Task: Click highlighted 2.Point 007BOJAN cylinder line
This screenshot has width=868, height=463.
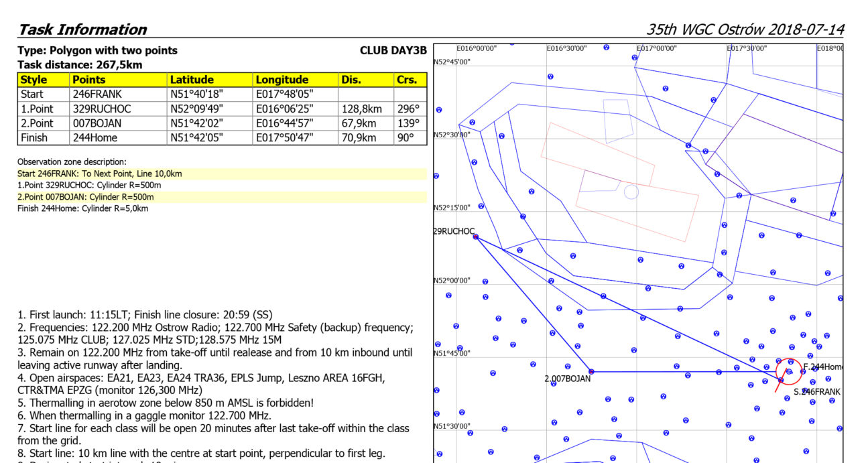Action: point(86,197)
